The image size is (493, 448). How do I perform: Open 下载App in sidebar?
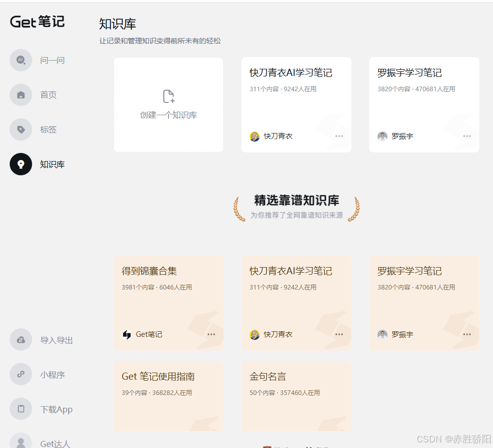point(57,409)
